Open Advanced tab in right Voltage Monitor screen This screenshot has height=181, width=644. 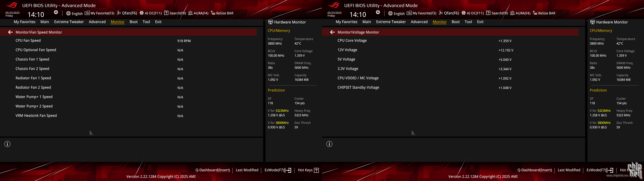pos(419,22)
